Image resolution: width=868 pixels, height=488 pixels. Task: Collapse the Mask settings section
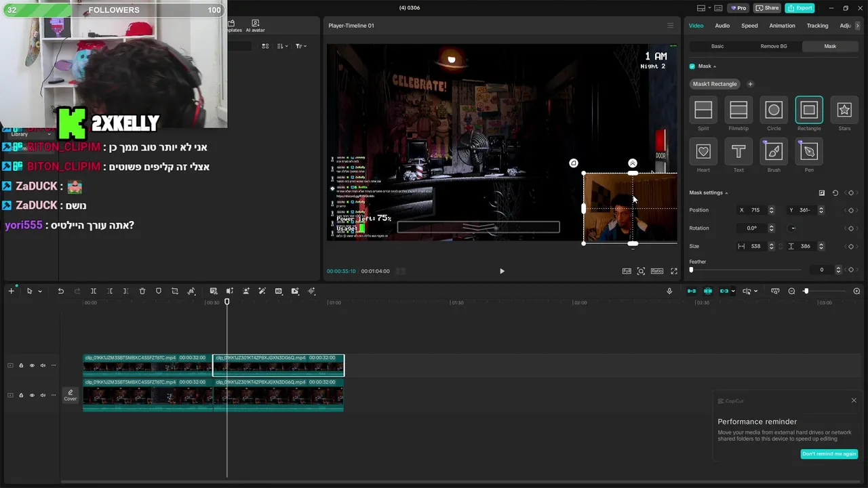pyautogui.click(x=726, y=193)
